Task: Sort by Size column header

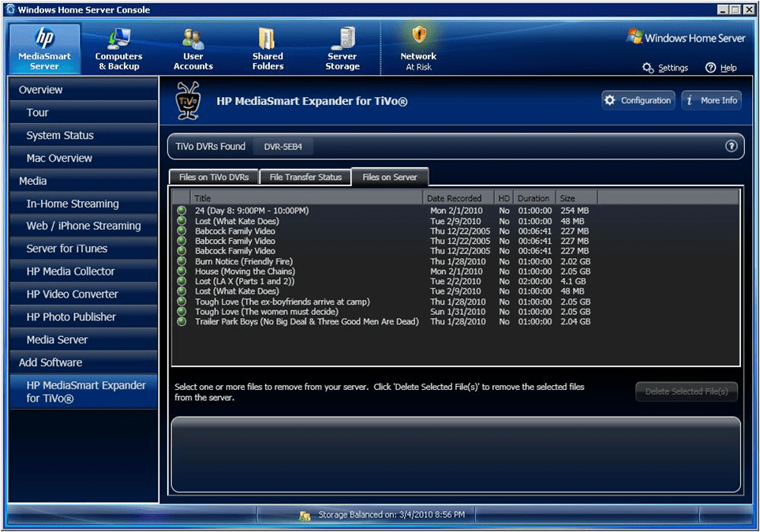Action: click(x=577, y=198)
